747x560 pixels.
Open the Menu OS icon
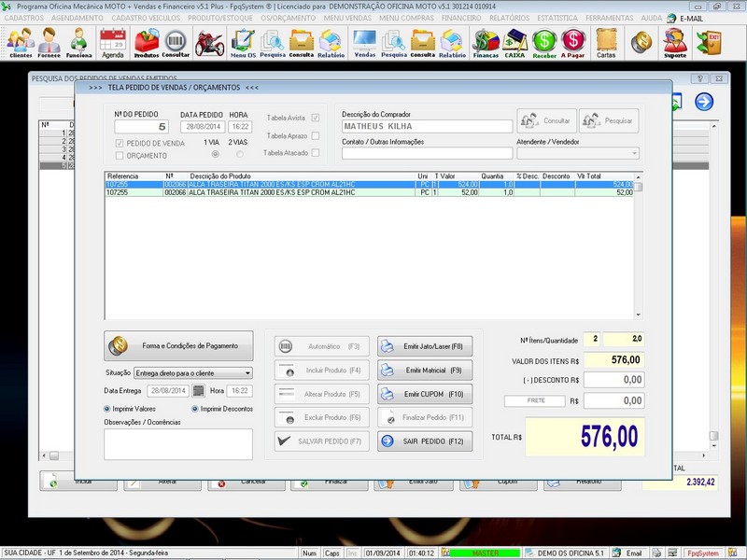point(243,43)
